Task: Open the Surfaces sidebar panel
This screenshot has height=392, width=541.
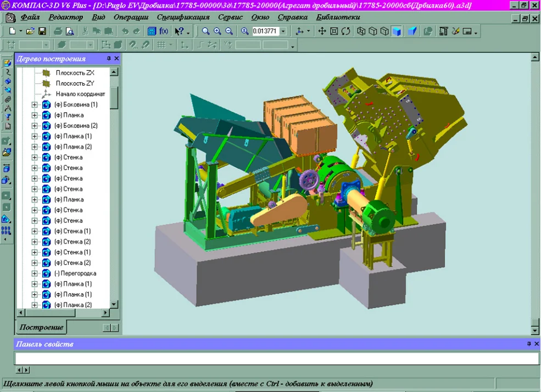Action: coord(7,81)
